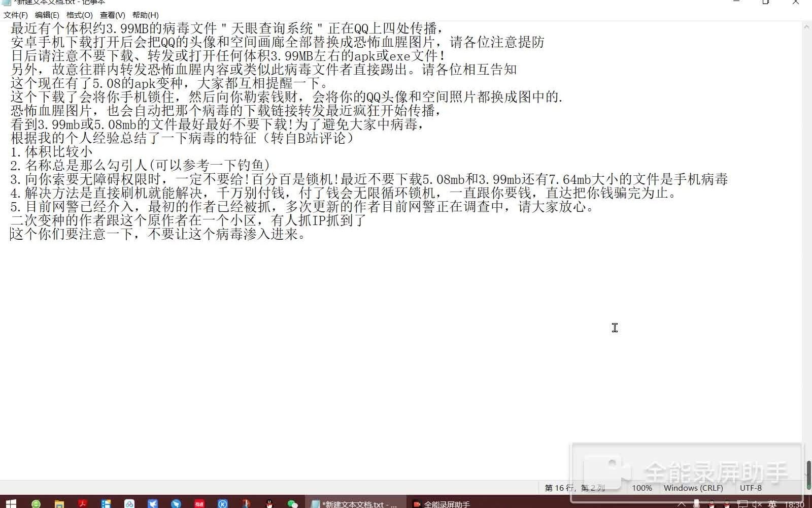This screenshot has width=812, height=508.
Task: Open the green browser icon in taskbar
Action: tap(36, 503)
